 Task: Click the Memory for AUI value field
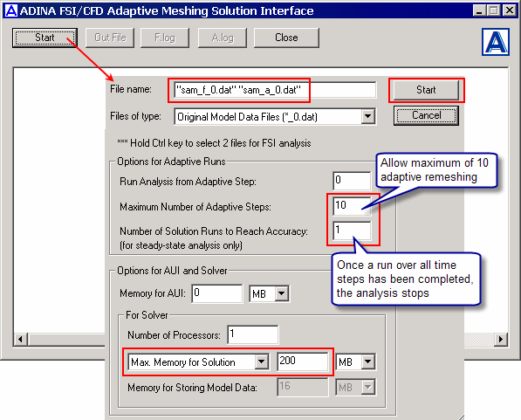click(x=217, y=293)
